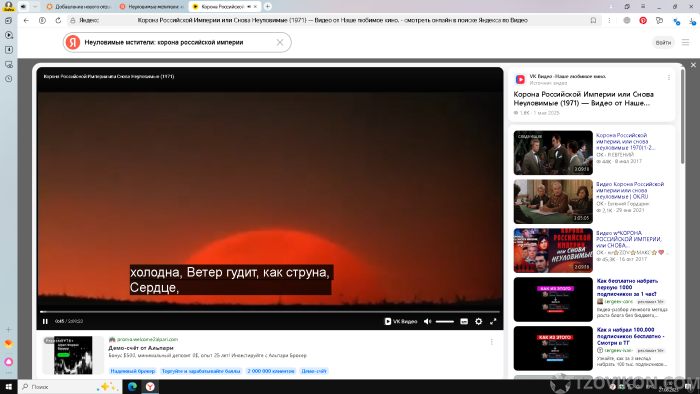Open video player settings gear

click(479, 321)
